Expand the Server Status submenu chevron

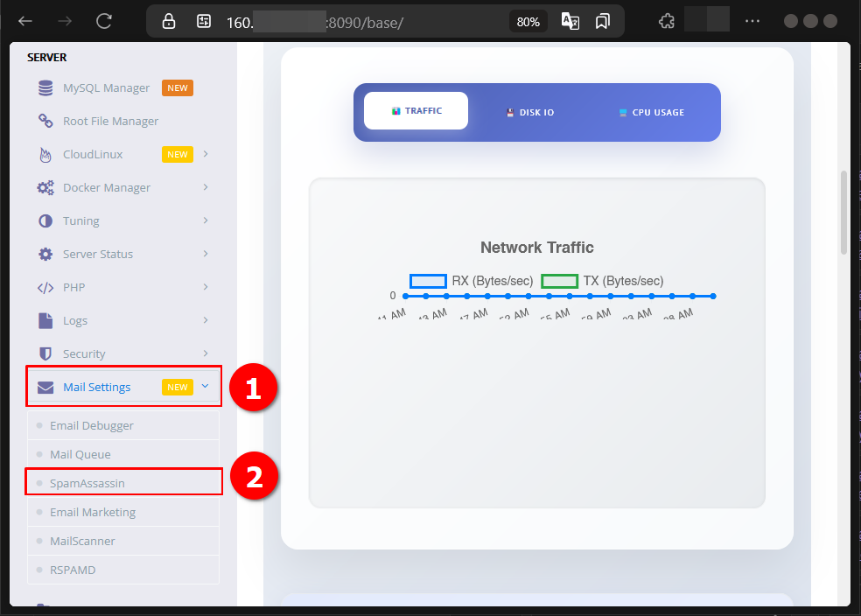pyautogui.click(x=206, y=254)
